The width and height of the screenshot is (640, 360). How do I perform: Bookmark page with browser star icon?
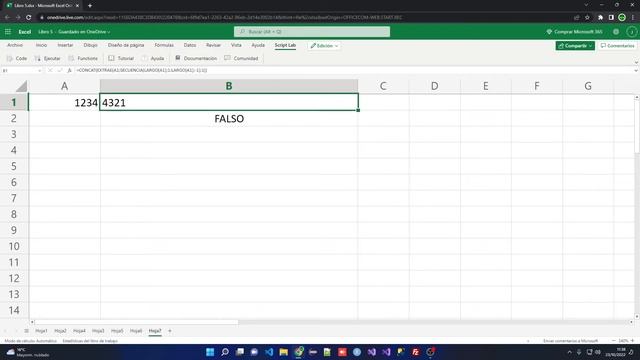pyautogui.click(x=587, y=18)
